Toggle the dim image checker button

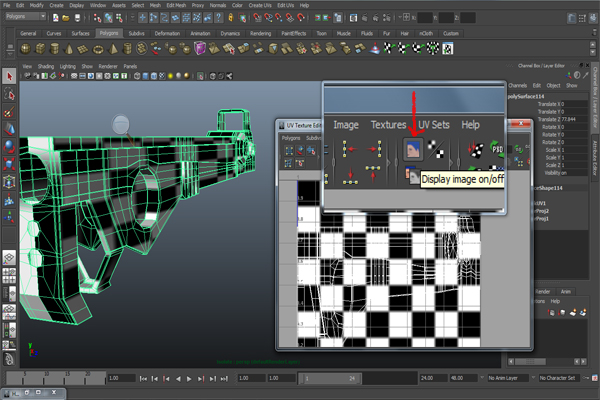point(436,149)
